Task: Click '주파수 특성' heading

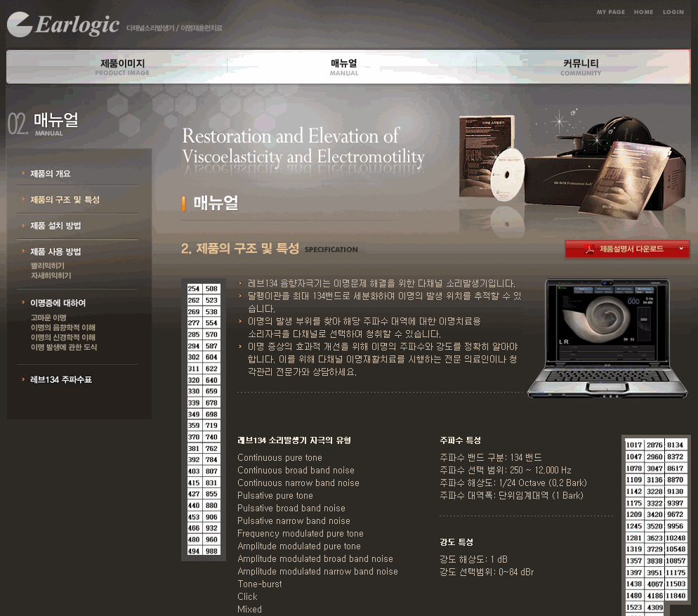Action: (460, 440)
